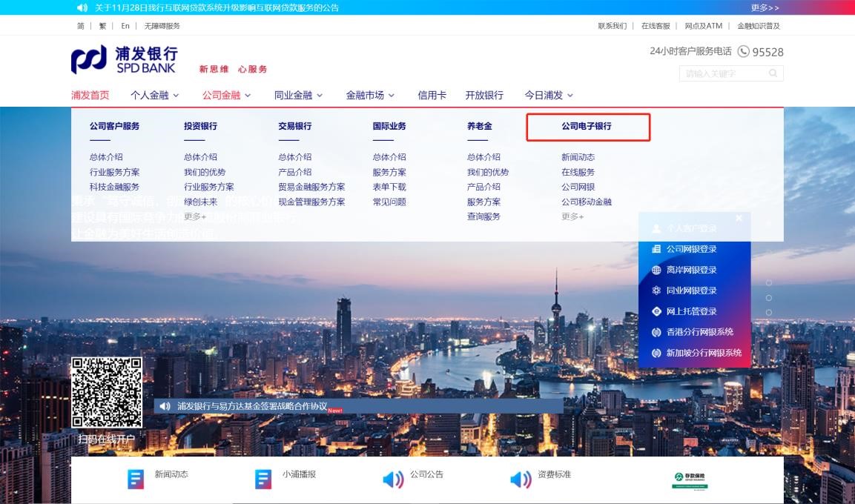Open 在线服务 under 公司电子银行

(x=578, y=172)
